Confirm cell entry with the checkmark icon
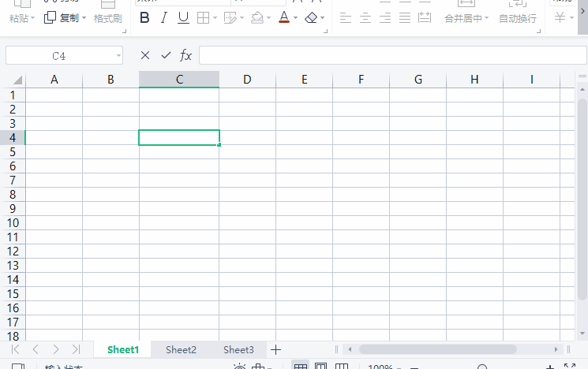The image size is (588, 369). click(166, 55)
